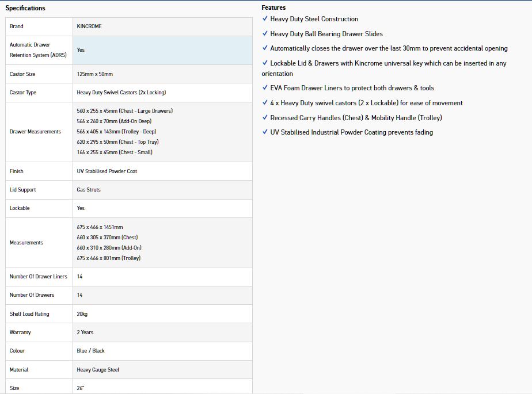This screenshot has width=532, height=394.
Task: Select the Warranty label
Action: tap(20, 332)
